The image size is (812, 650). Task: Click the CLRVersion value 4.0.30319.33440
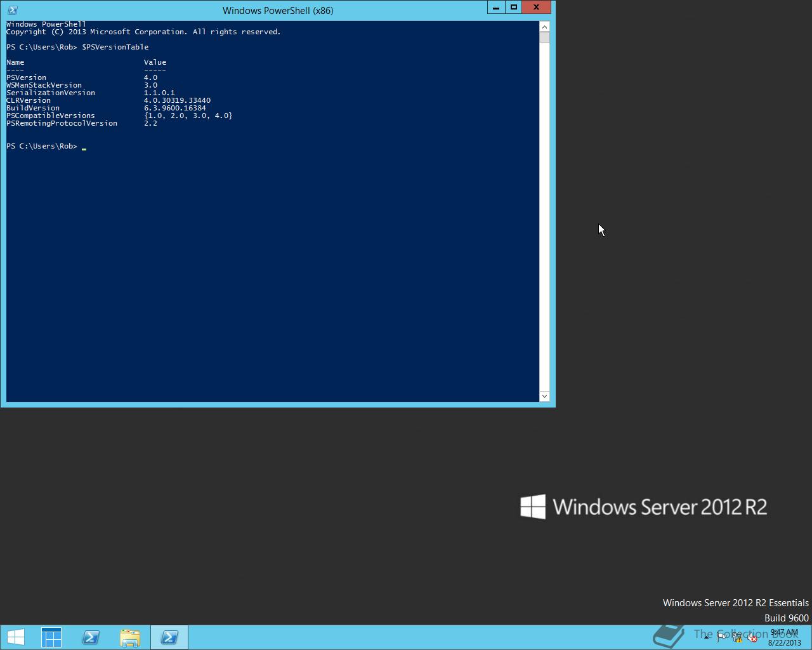177,100
